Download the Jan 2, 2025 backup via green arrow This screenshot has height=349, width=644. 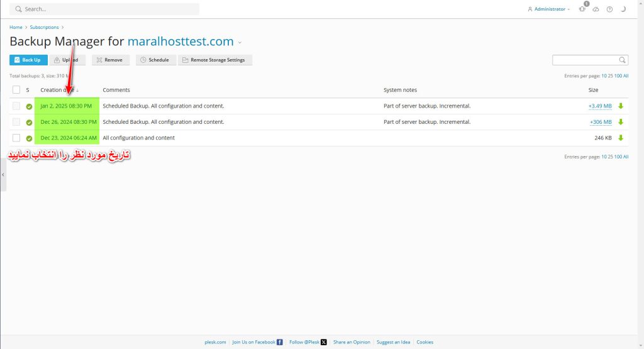[621, 106]
